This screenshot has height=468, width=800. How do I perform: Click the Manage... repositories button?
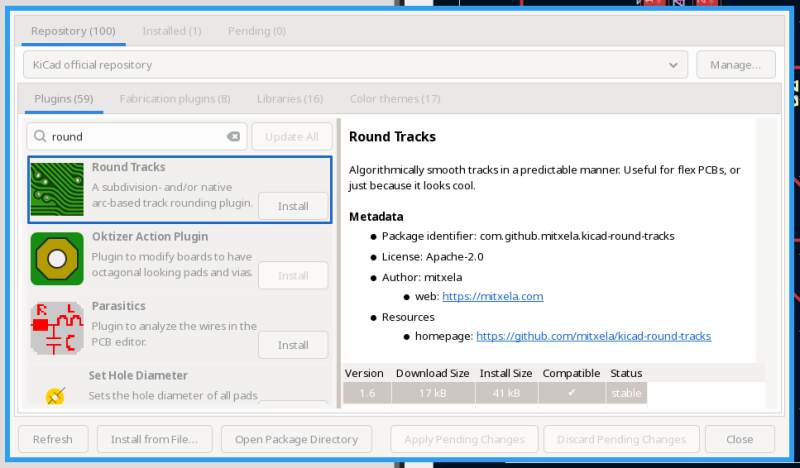click(735, 65)
